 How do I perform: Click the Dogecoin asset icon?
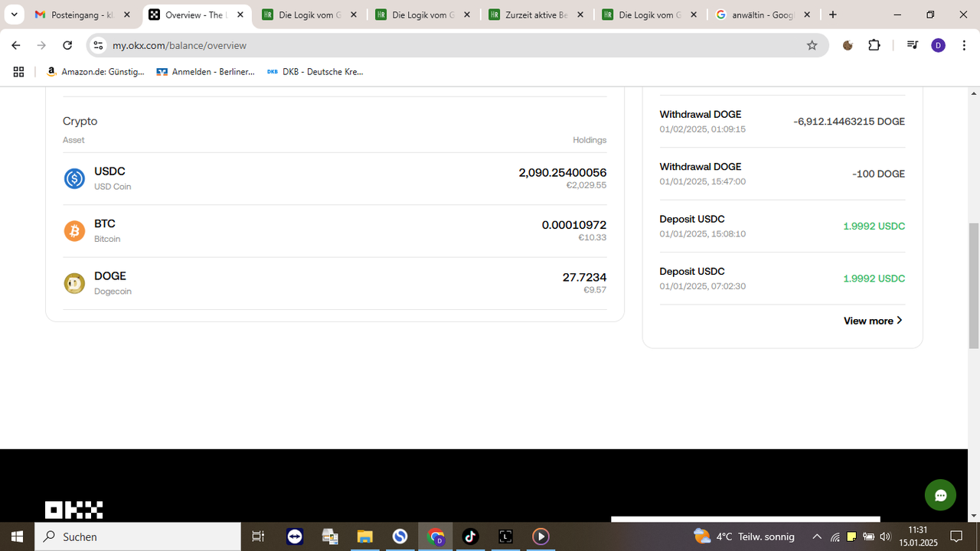point(74,283)
